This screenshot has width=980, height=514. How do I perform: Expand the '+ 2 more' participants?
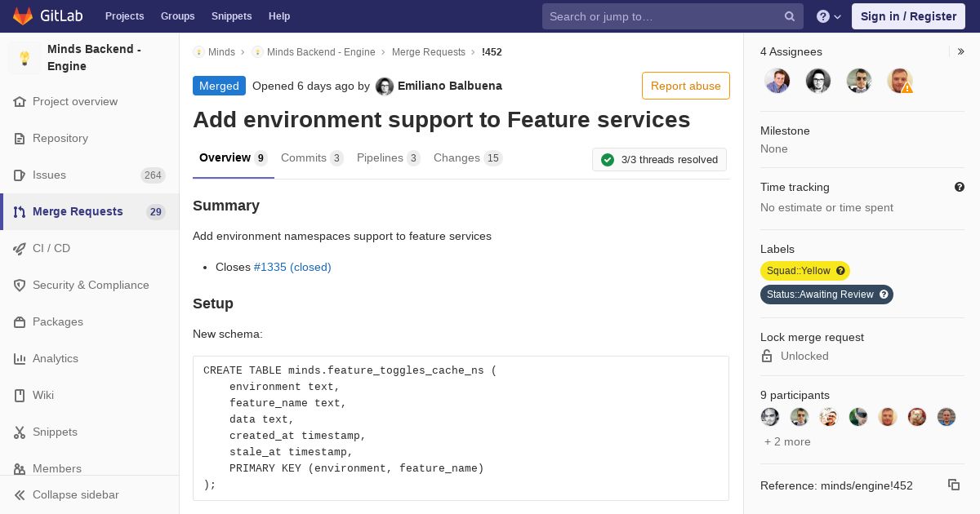pos(787,441)
